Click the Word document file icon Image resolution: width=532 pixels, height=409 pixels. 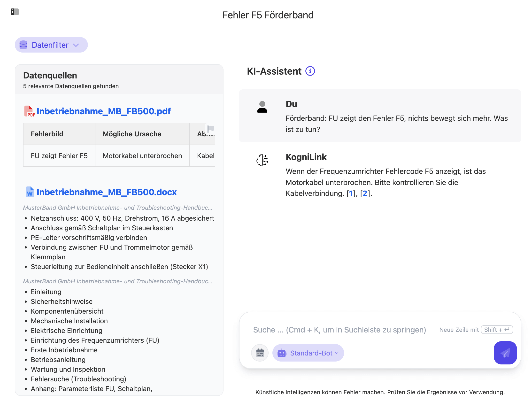[30, 192]
